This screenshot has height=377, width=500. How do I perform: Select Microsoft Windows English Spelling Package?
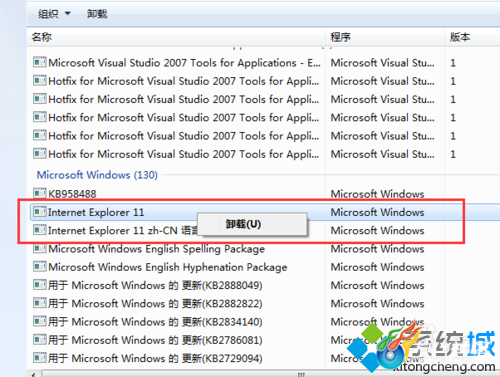click(x=157, y=249)
